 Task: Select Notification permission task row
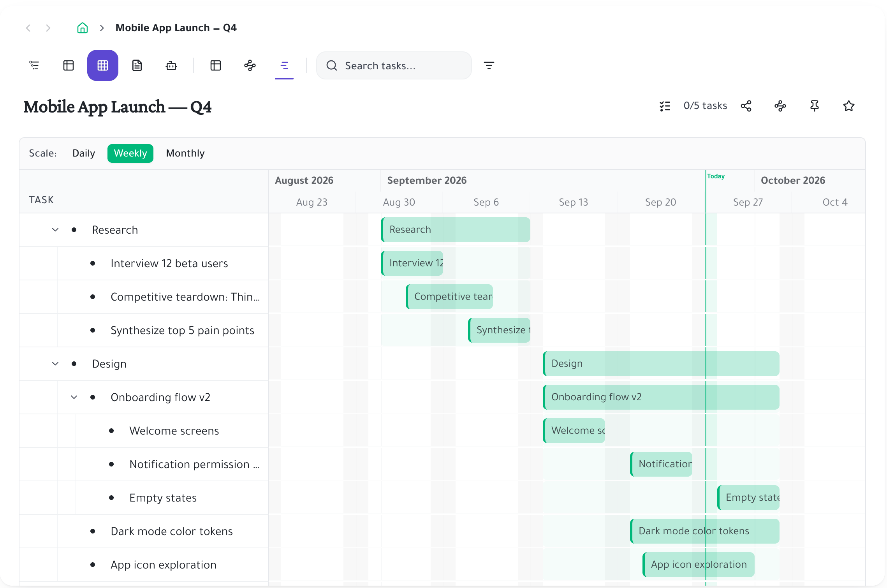(x=144, y=464)
